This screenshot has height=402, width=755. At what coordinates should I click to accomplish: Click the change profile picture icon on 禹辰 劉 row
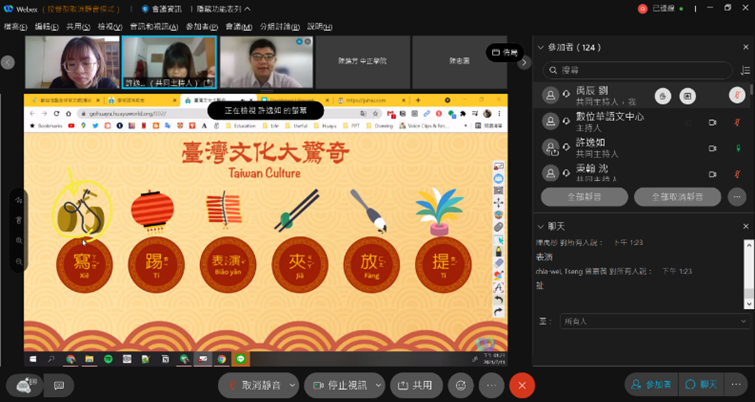(x=688, y=96)
